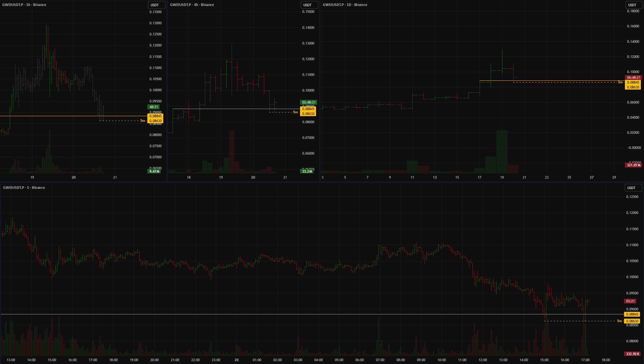The width and height of the screenshot is (644, 364).
Task: Click the red 03:21 countdown on 5-minute chart
Action: click(630, 301)
